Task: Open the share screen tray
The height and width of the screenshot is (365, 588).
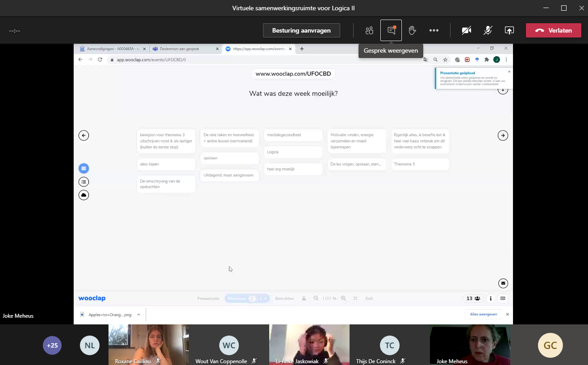Action: pyautogui.click(x=509, y=30)
